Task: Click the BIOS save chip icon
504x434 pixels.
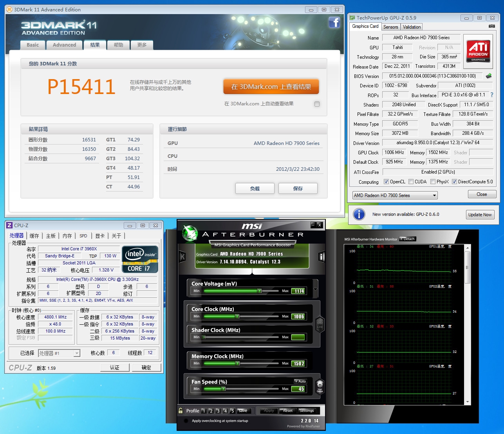Action: coord(488,76)
